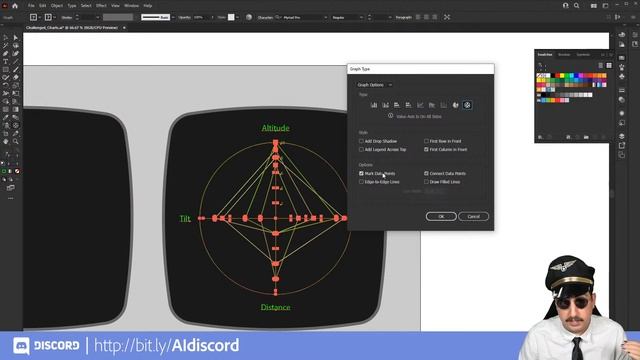
Task: Switch to the Brushes panel tab
Action: click(x=564, y=55)
